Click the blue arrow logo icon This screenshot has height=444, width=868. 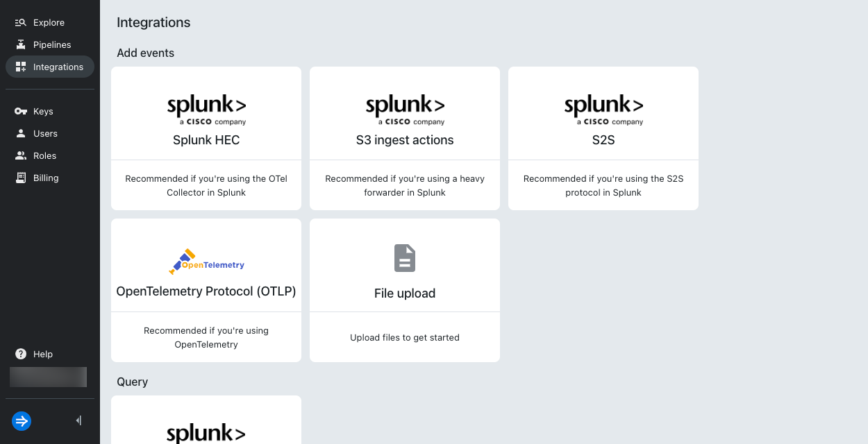[22, 420]
